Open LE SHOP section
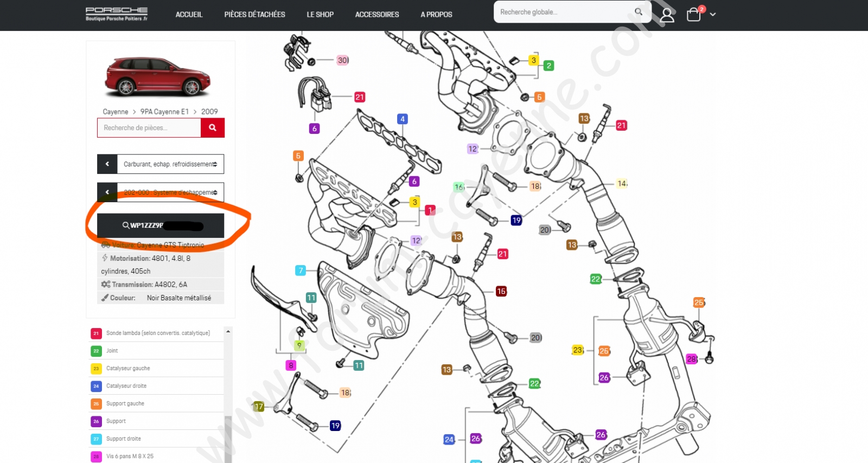 point(320,15)
